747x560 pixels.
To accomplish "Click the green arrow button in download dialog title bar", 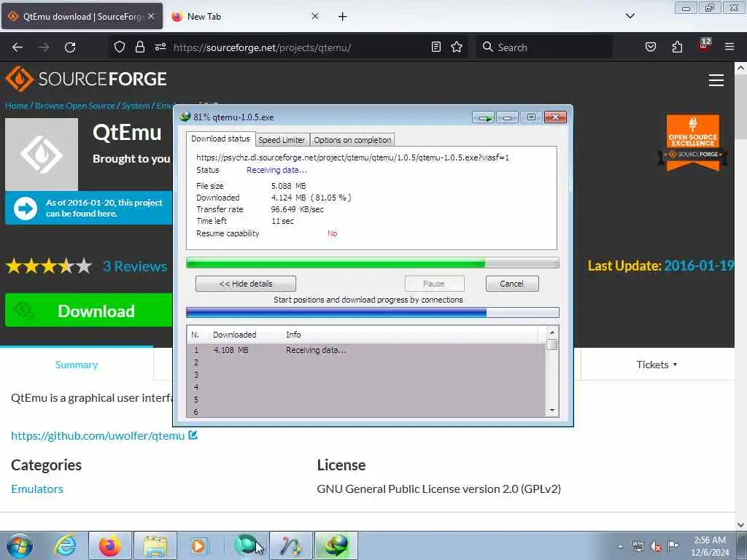I will pos(484,117).
